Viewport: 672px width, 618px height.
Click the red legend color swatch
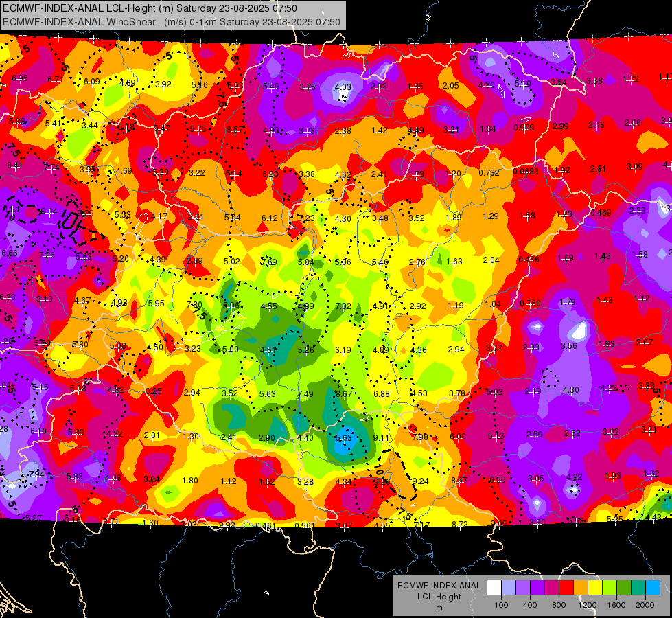[x=566, y=588]
